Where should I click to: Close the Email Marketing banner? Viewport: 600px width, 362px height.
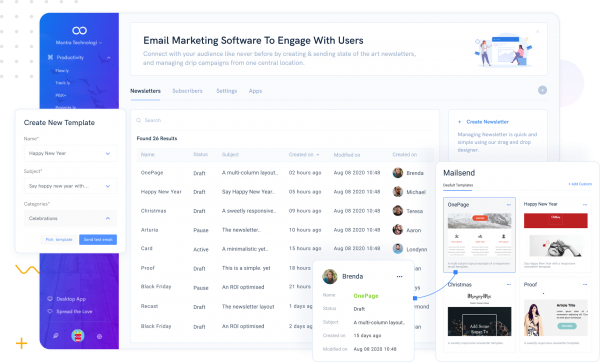coord(538,31)
